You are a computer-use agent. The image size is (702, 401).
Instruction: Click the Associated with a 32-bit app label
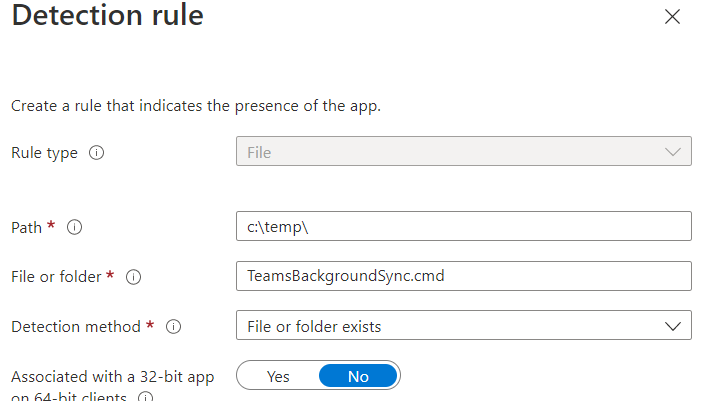pos(111,377)
